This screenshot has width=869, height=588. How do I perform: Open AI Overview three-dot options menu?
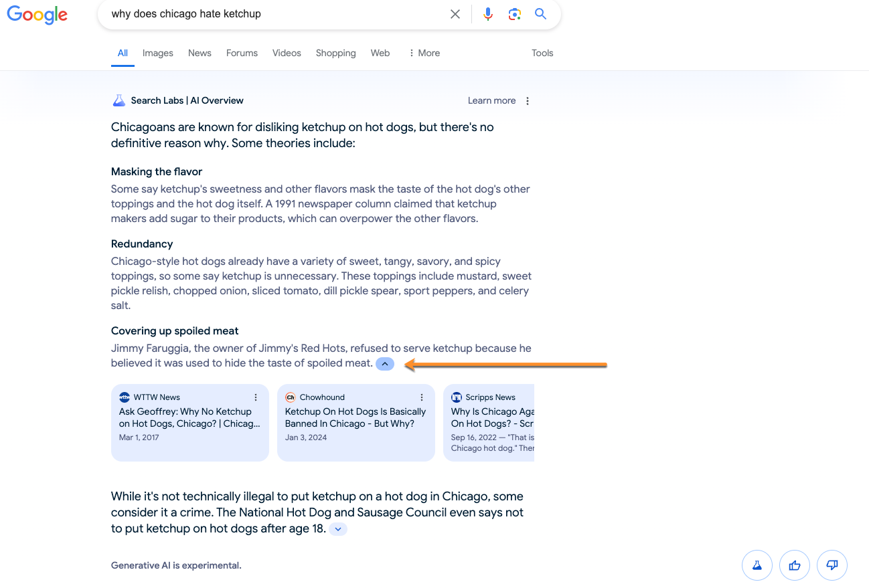[x=528, y=101]
